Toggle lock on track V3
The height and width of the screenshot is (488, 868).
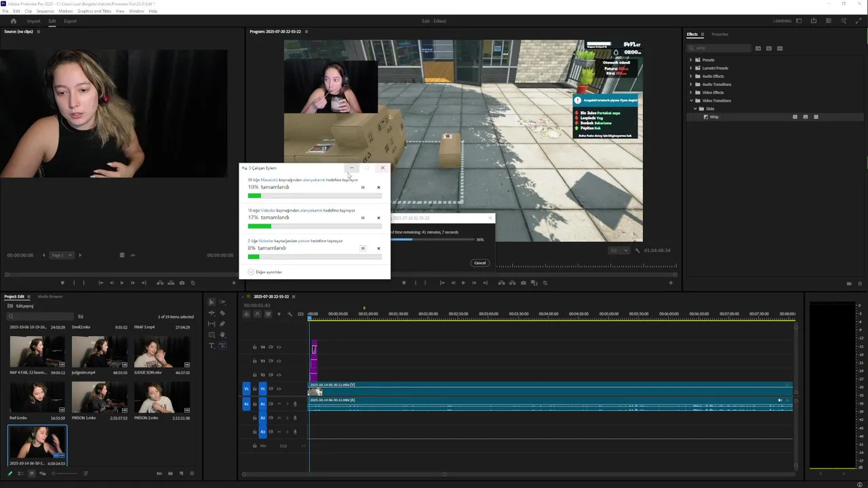(x=255, y=361)
